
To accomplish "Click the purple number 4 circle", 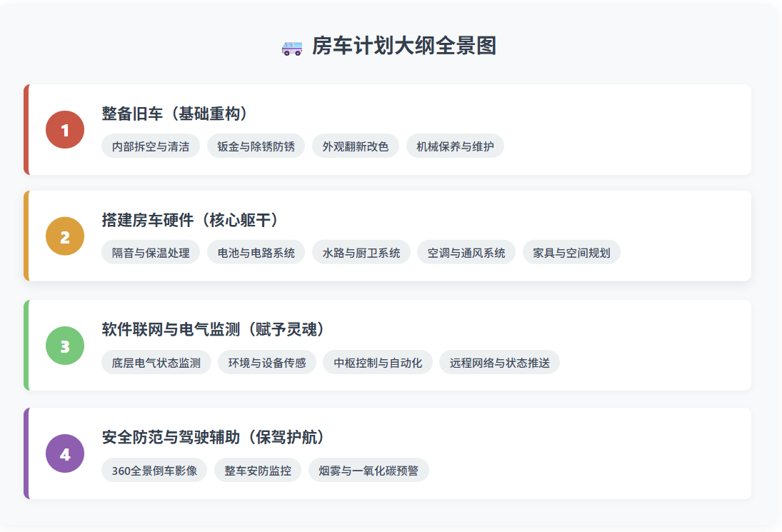I will point(65,453).
